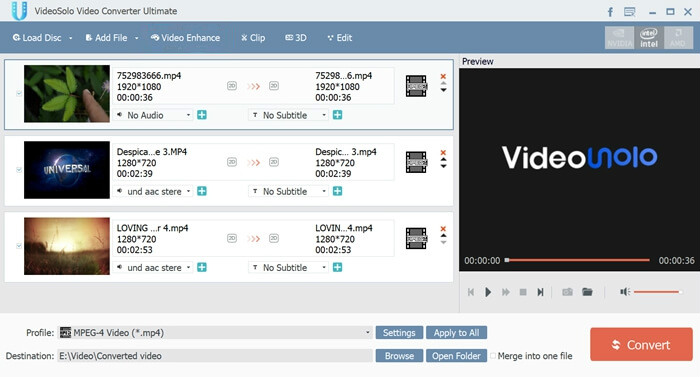
Task: Add subtitle to Despica...e 3.MP4
Action: (338, 191)
